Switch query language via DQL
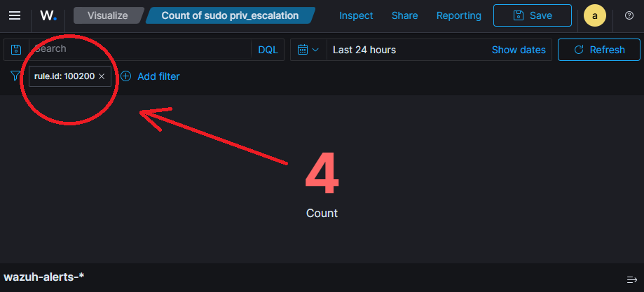 (x=268, y=50)
